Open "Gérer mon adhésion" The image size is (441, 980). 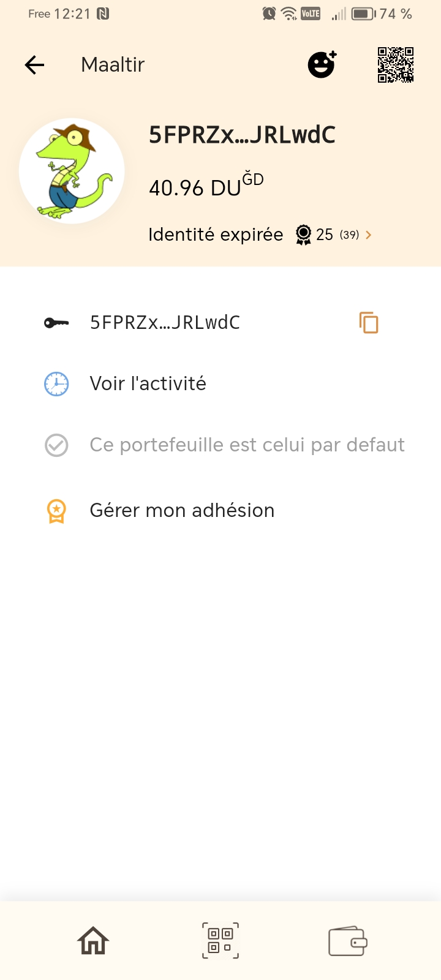pos(182,511)
